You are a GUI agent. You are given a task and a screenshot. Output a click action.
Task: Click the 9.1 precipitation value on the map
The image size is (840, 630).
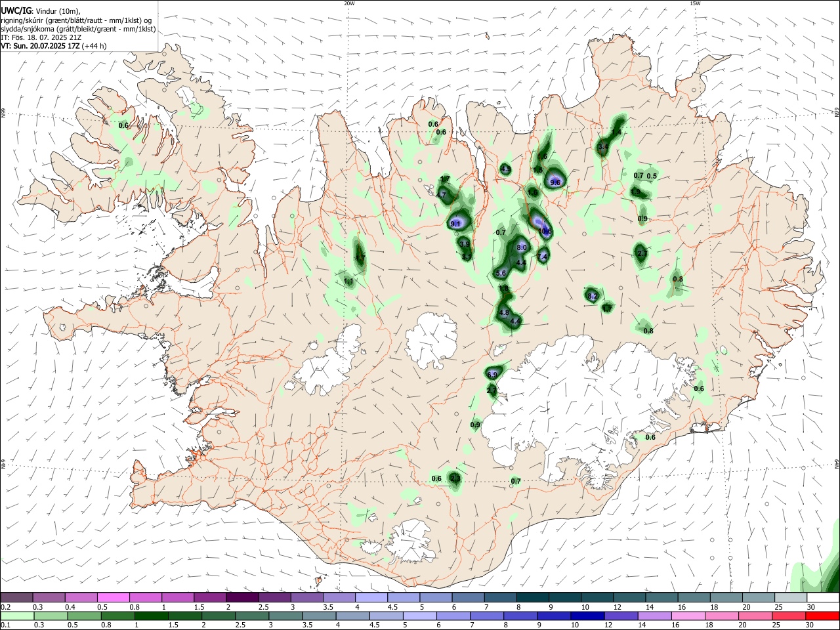(455, 224)
